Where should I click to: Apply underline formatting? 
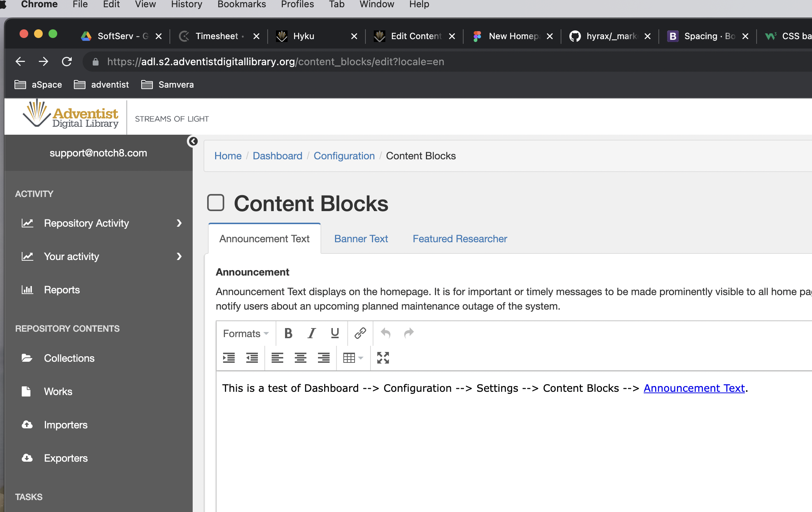(334, 333)
